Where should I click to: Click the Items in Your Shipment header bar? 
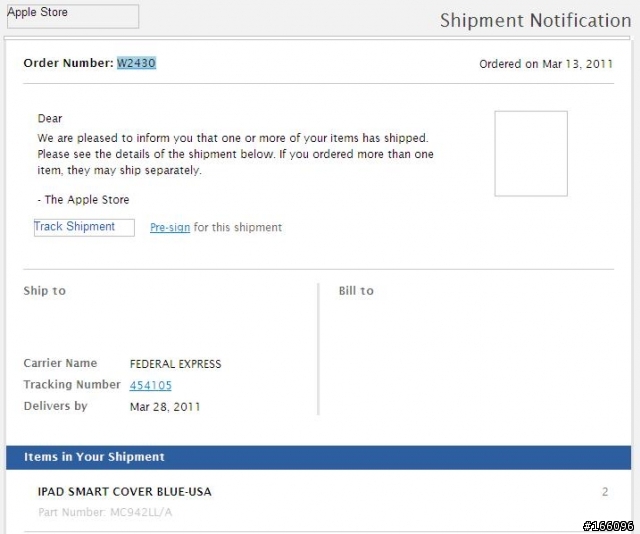coord(318,457)
